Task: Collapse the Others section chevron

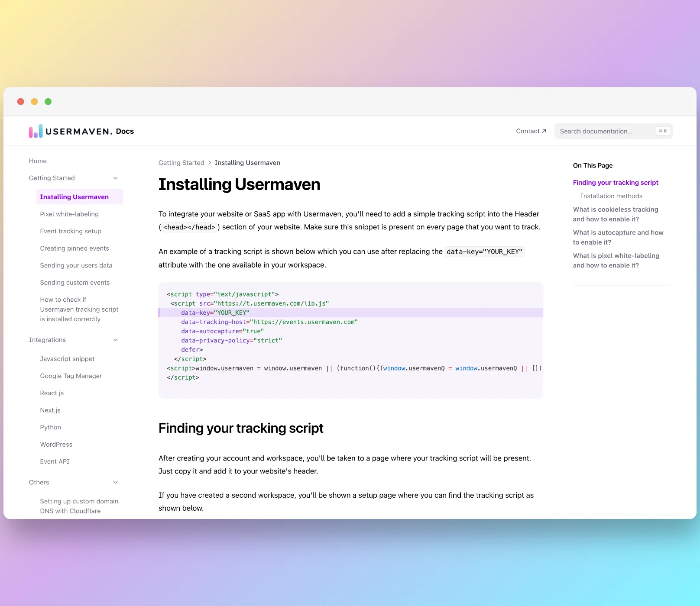Action: coord(116,483)
